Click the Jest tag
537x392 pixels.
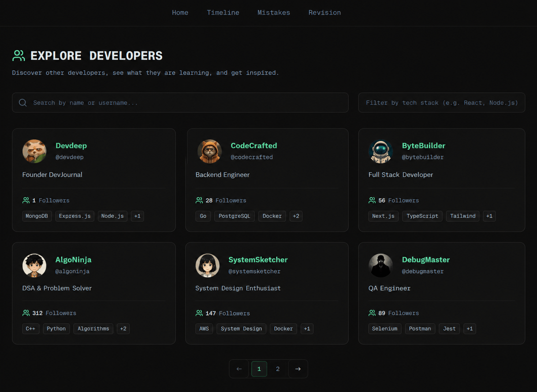pos(449,329)
